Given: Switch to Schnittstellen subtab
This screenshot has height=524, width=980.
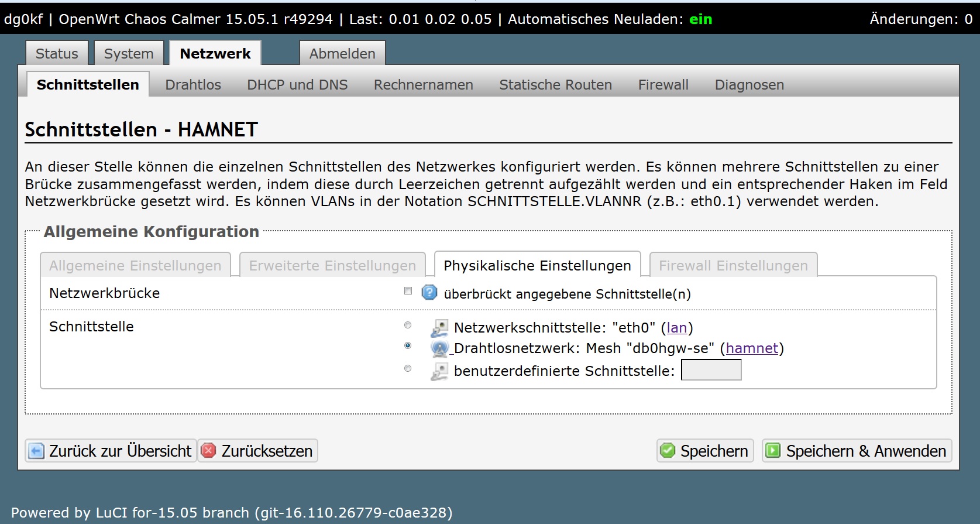Looking at the screenshot, I should click(88, 84).
